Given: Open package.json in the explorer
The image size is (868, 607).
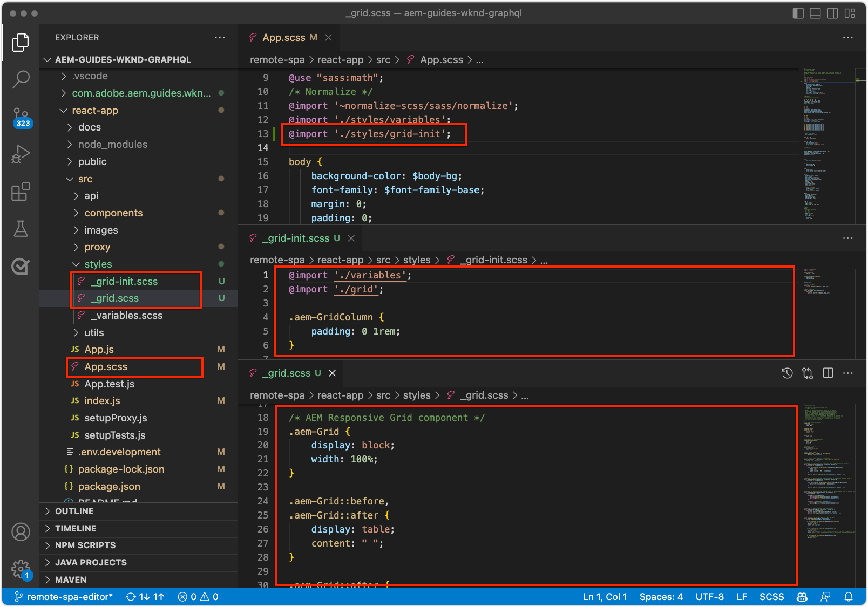Looking at the screenshot, I should tap(109, 486).
